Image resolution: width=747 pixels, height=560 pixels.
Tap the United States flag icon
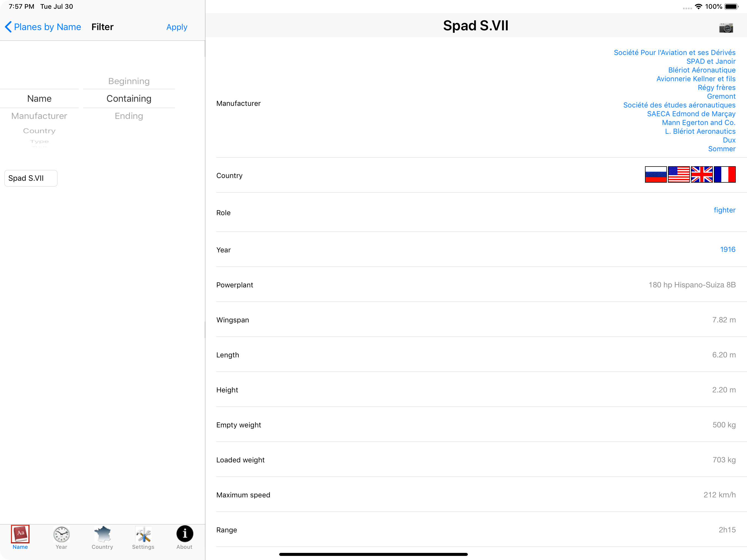point(678,174)
